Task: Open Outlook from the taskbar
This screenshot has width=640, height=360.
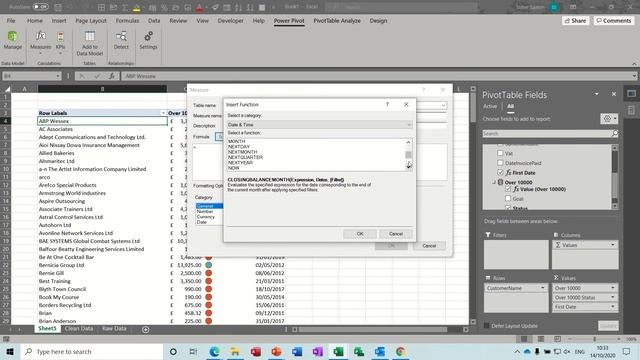Action: click(x=380, y=351)
